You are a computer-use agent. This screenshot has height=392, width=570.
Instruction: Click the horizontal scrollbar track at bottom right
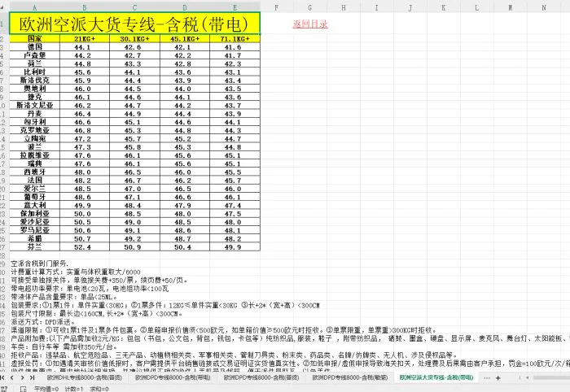[x=550, y=378]
